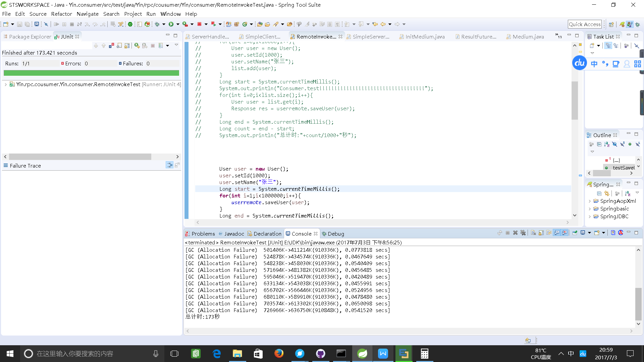
Task: Click the Open Perspective icon
Action: (x=611, y=24)
